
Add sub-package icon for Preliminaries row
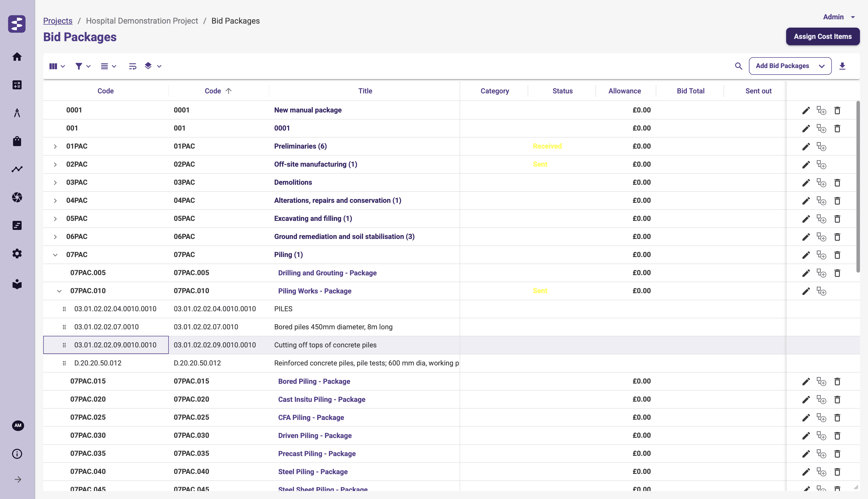click(x=821, y=147)
